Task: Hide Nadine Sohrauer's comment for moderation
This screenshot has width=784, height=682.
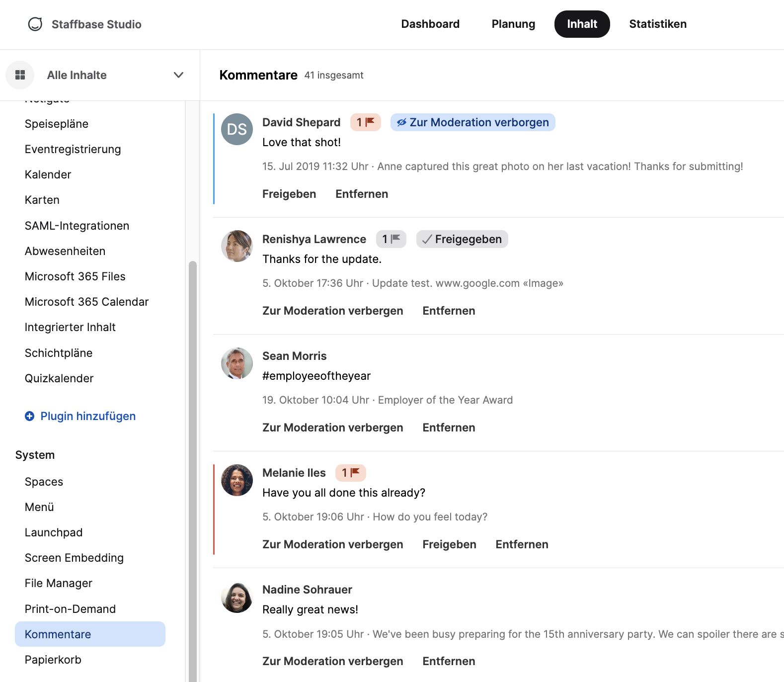Action: pos(333,661)
